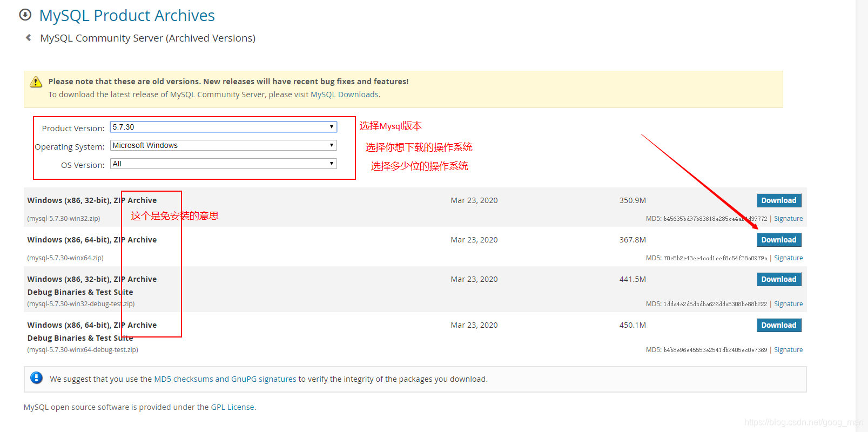Click the 450.1M file size
This screenshot has width=868, height=432.
tap(633, 325)
